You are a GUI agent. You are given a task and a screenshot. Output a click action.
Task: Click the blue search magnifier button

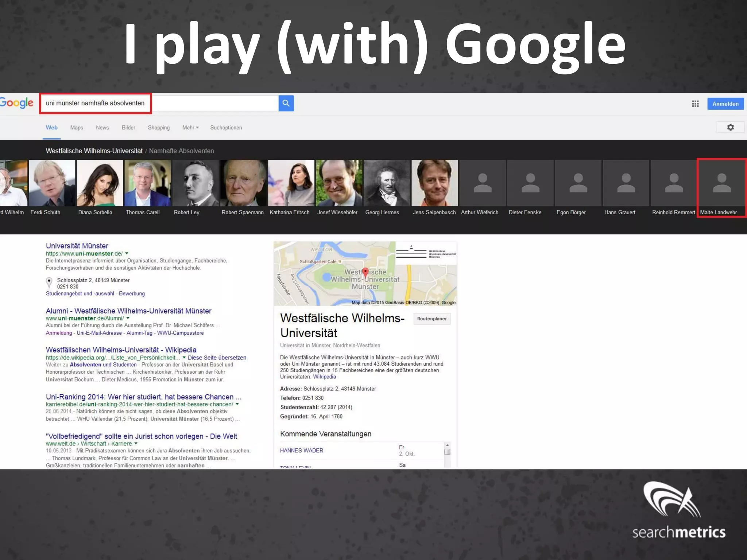(286, 103)
